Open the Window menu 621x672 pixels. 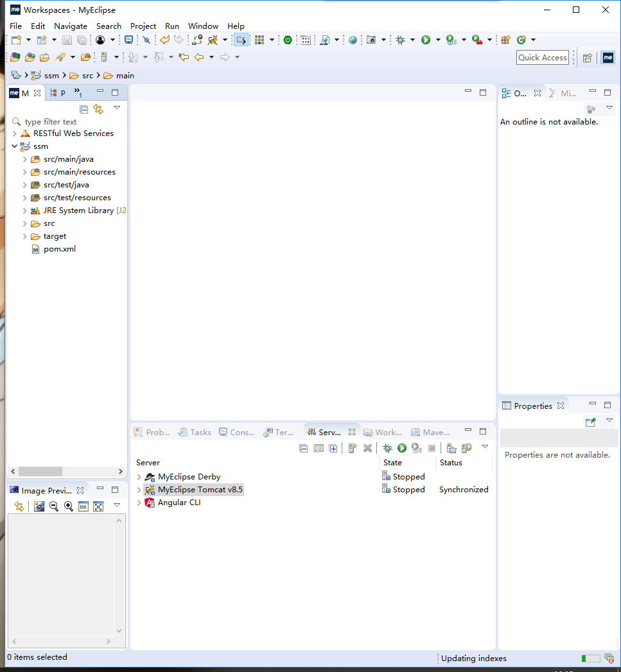click(203, 26)
